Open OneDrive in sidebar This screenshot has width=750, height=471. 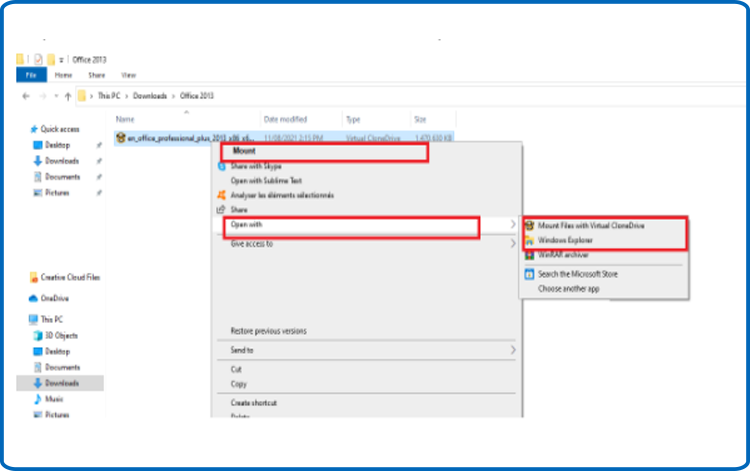click(55, 298)
